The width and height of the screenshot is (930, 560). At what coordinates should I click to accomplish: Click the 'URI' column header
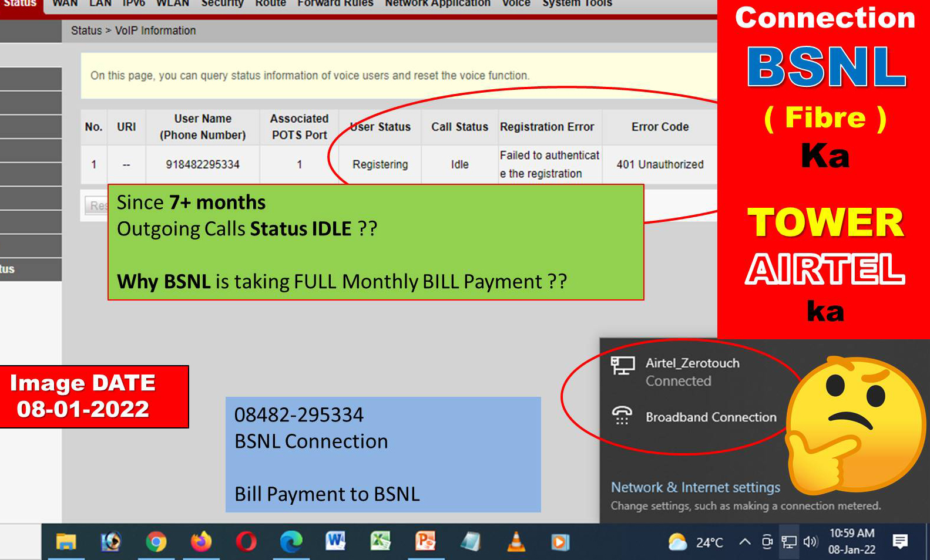point(126,127)
